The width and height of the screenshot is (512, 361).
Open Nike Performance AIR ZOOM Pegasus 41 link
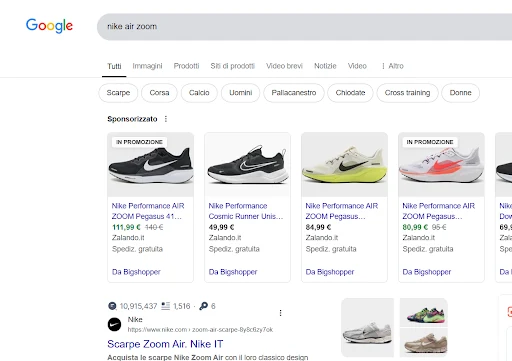pos(148,211)
